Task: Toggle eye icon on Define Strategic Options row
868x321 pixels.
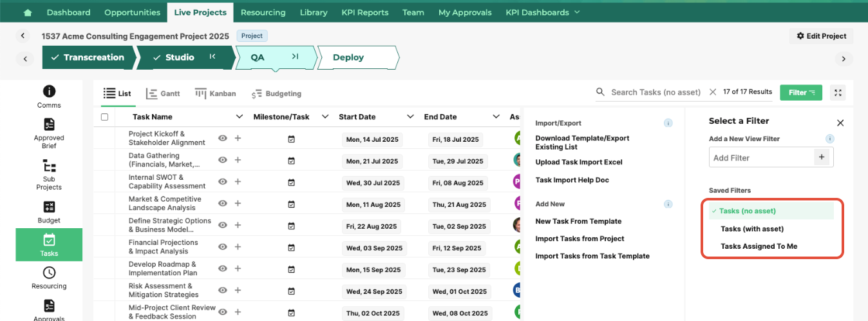Action: (x=223, y=226)
